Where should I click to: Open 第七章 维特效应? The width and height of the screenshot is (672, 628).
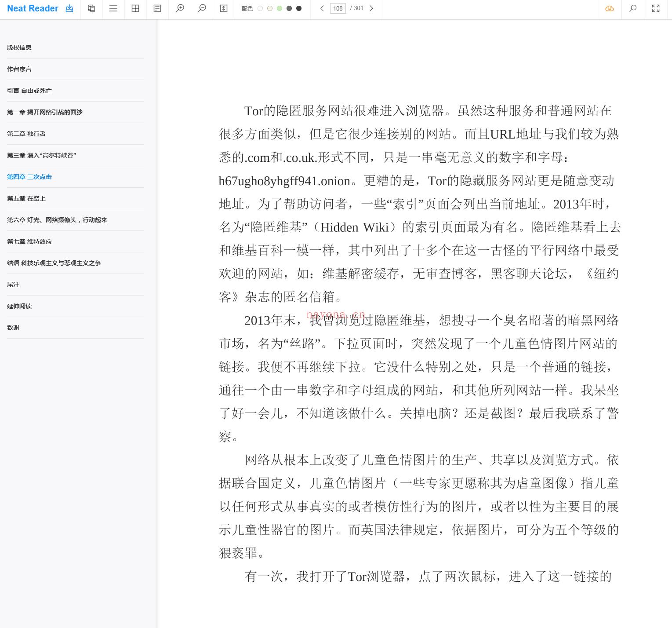coord(29,241)
